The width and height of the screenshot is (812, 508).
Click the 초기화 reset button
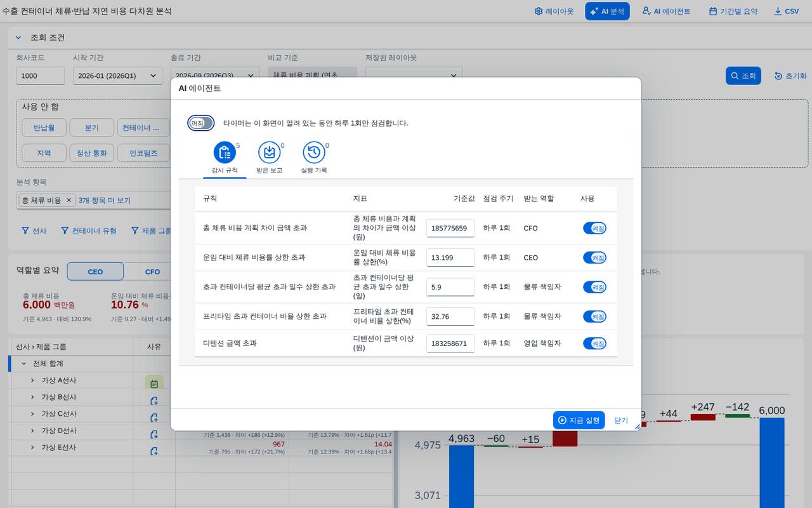point(790,76)
